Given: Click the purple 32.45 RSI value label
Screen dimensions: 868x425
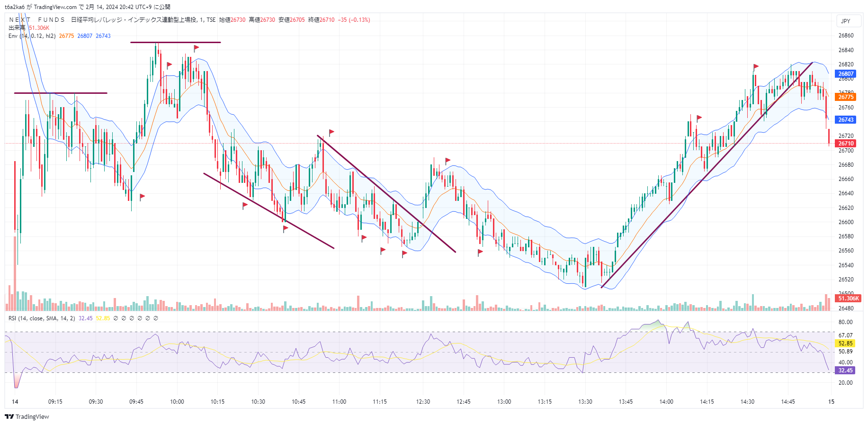Looking at the screenshot, I should (x=845, y=371).
